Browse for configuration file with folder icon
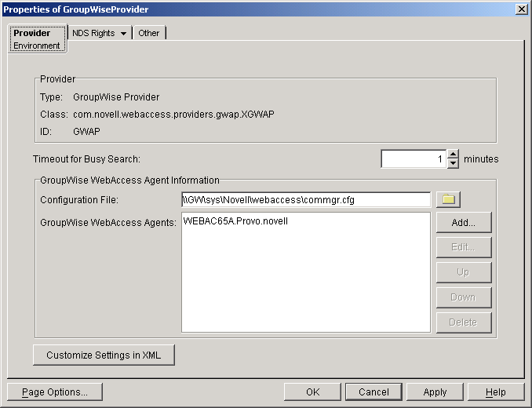This screenshot has height=408, width=532. [x=448, y=199]
